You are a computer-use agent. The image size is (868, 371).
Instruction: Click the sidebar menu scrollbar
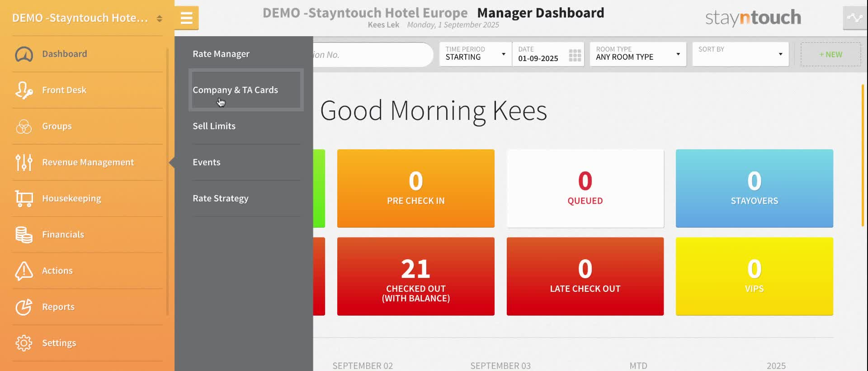(x=167, y=181)
